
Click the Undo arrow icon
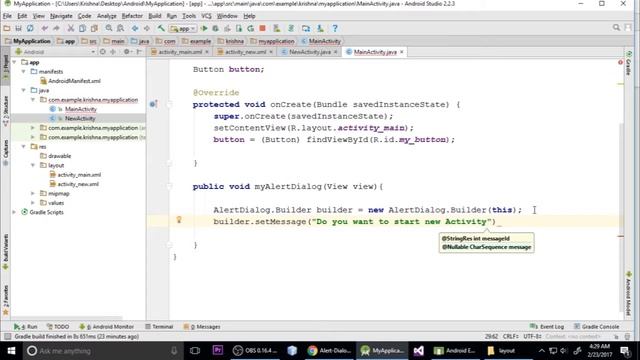44,28
